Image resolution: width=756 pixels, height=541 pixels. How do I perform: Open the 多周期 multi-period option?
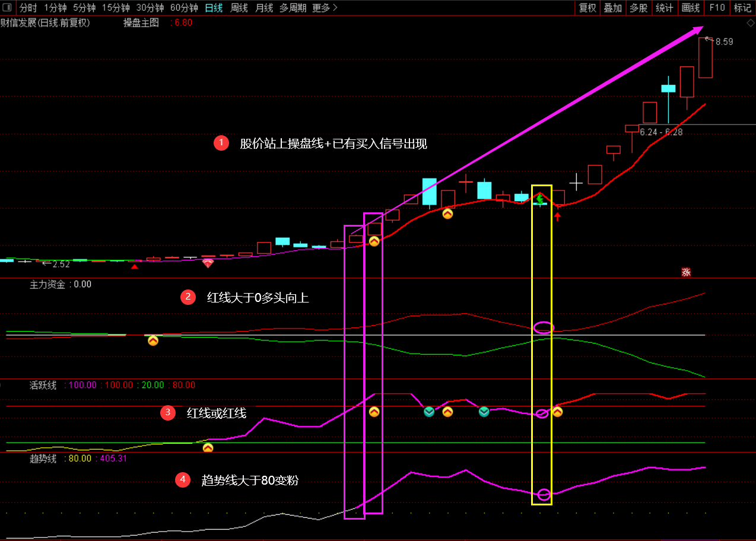click(293, 8)
